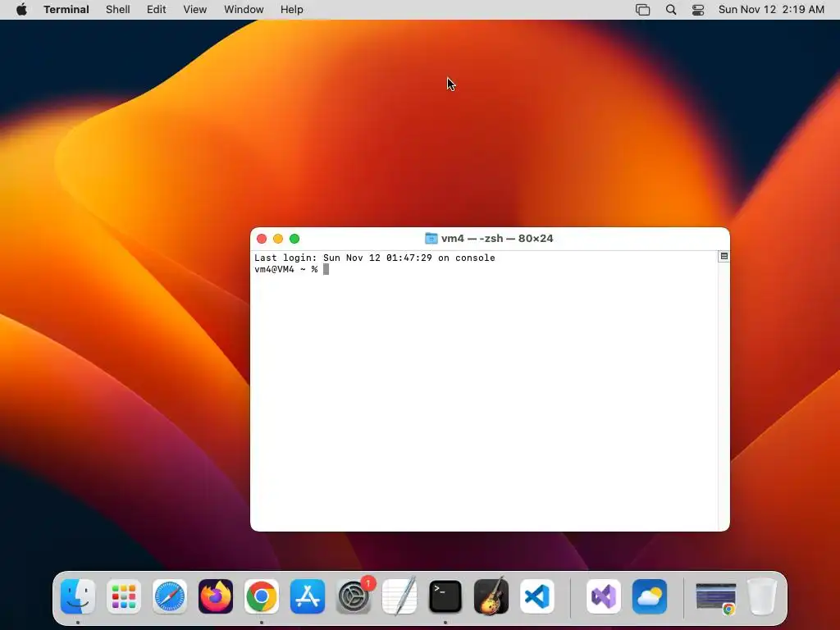Viewport: 840px width, 630px height.
Task: Open the View menu
Action: coord(195,10)
